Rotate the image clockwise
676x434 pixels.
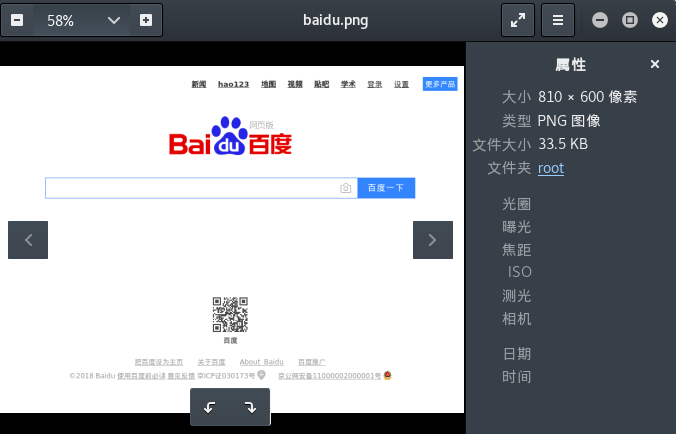250,407
